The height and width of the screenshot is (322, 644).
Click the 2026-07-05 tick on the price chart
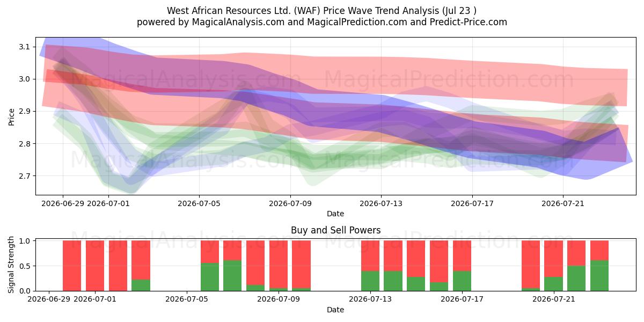point(199,203)
